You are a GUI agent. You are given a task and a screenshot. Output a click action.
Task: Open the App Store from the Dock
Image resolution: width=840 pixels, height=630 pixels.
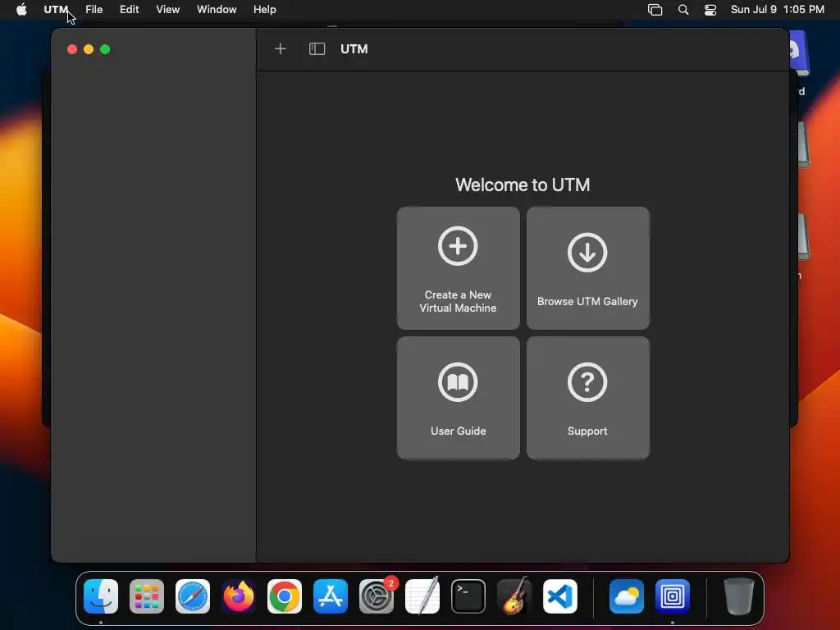point(331,596)
